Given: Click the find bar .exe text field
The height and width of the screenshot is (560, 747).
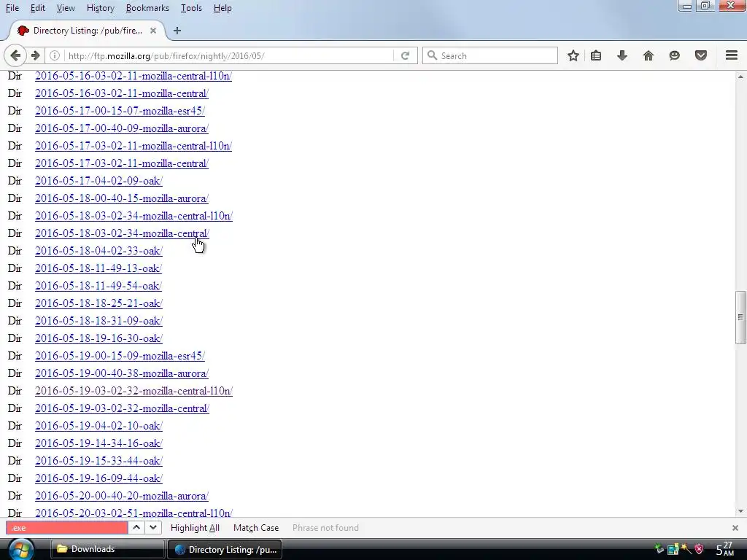Looking at the screenshot, I should (66, 528).
